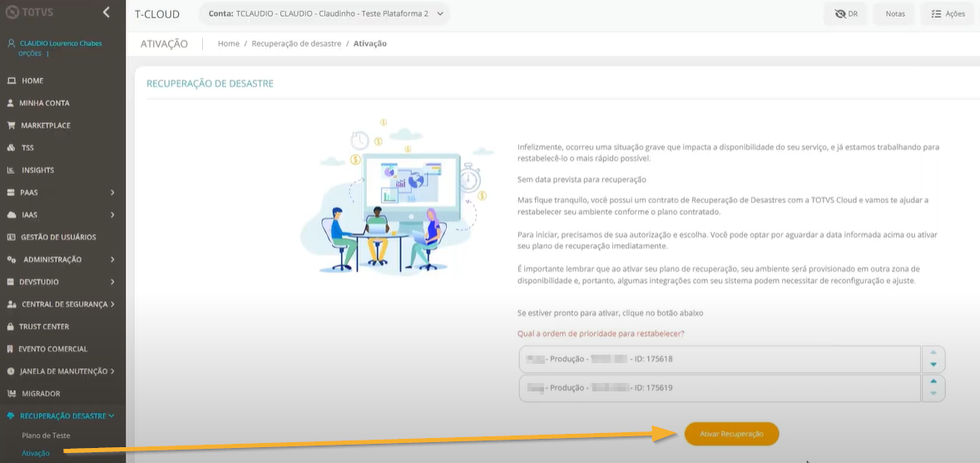Click the IAAS cloud icon
The image size is (980, 463).
(11, 215)
